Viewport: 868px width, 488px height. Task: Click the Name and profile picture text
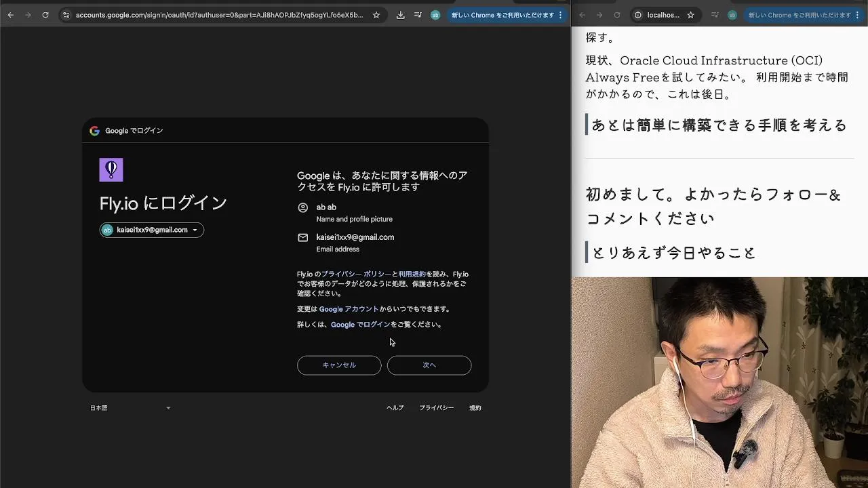click(x=355, y=220)
